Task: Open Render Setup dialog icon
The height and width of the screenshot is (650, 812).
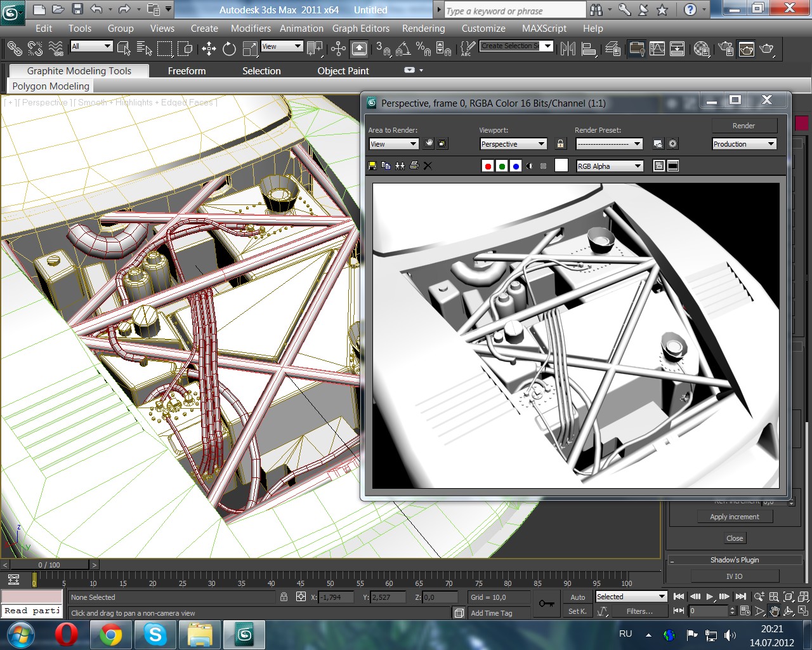Action: [726, 48]
